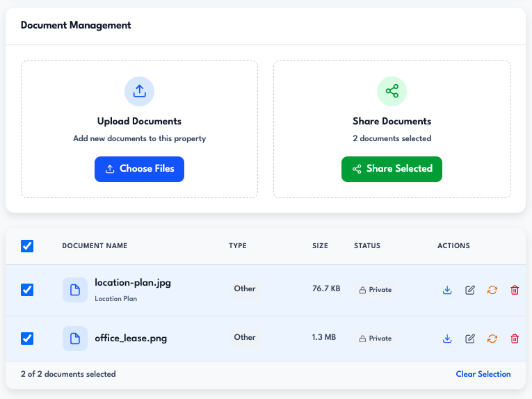Edit office_lease.png document details
This screenshot has width=532, height=399.
[x=470, y=339]
